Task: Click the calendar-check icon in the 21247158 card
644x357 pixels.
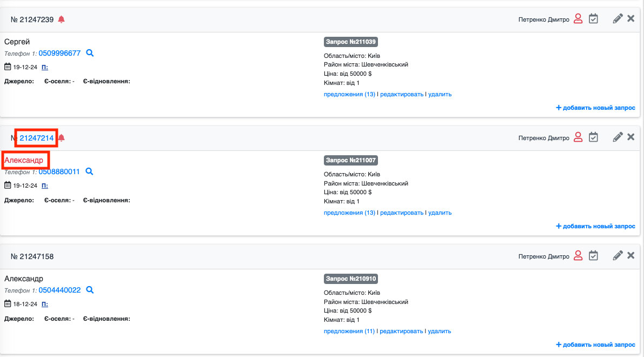Action: pos(593,255)
